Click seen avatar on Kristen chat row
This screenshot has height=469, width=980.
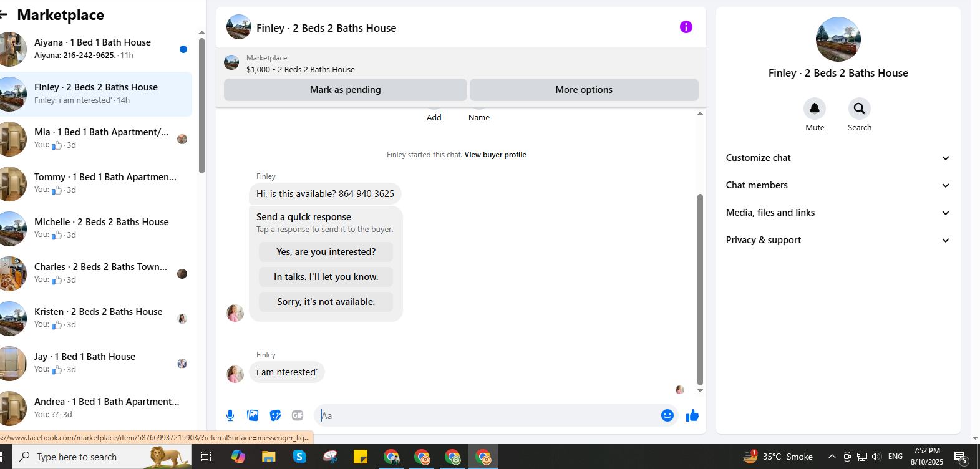pyautogui.click(x=182, y=319)
